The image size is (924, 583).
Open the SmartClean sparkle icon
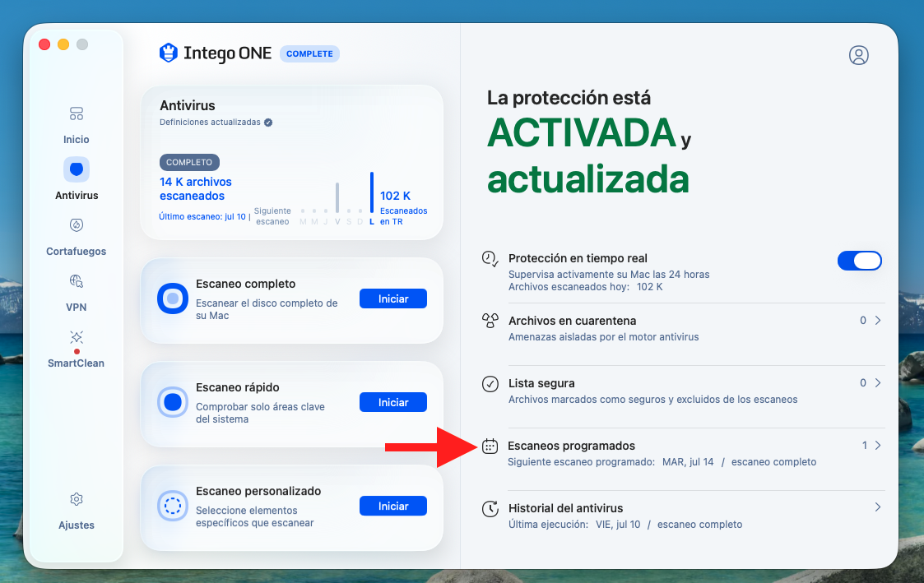(x=77, y=337)
